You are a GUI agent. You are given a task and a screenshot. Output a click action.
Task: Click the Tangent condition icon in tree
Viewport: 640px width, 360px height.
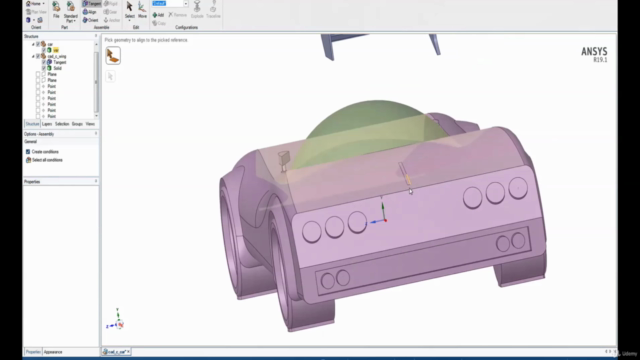(49, 62)
